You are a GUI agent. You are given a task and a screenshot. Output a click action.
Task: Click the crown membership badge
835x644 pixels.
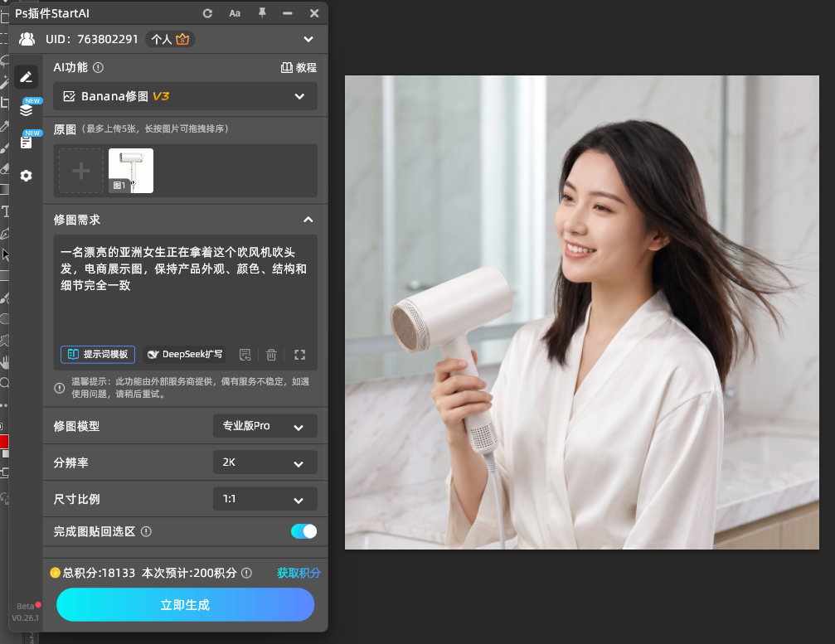(182, 39)
